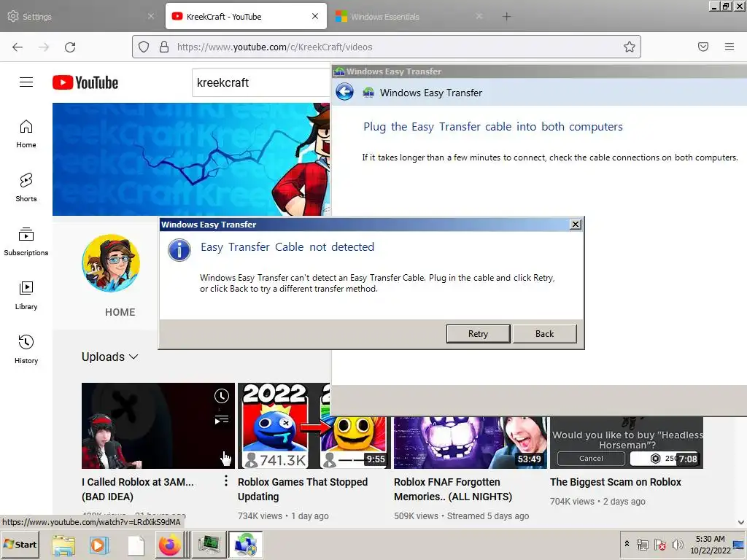Click the network tray icon

[643, 544]
